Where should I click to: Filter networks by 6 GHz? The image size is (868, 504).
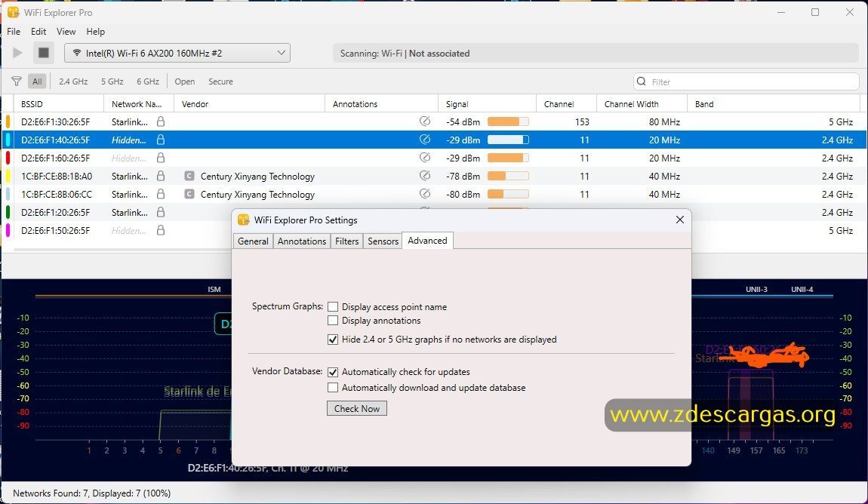148,81
